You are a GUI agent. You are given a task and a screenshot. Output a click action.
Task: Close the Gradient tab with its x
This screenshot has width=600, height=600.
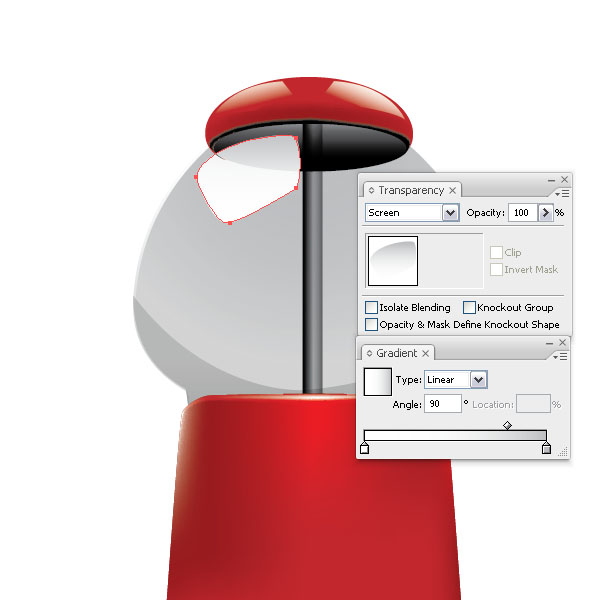[425, 354]
